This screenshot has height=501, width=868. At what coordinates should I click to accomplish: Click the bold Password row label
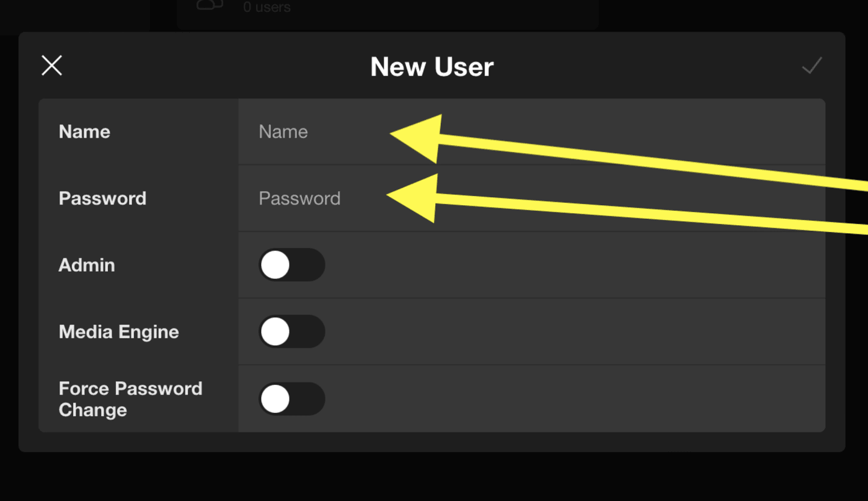[x=102, y=198]
